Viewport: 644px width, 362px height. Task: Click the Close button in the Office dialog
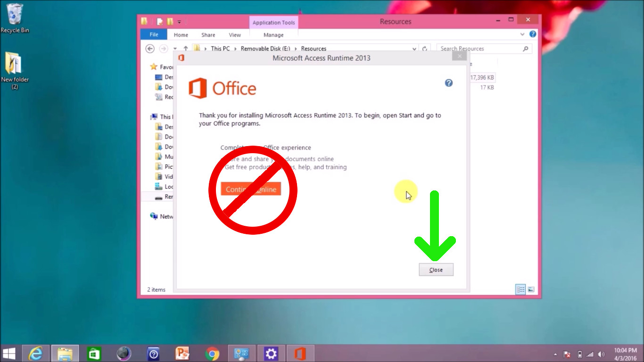[x=436, y=270]
